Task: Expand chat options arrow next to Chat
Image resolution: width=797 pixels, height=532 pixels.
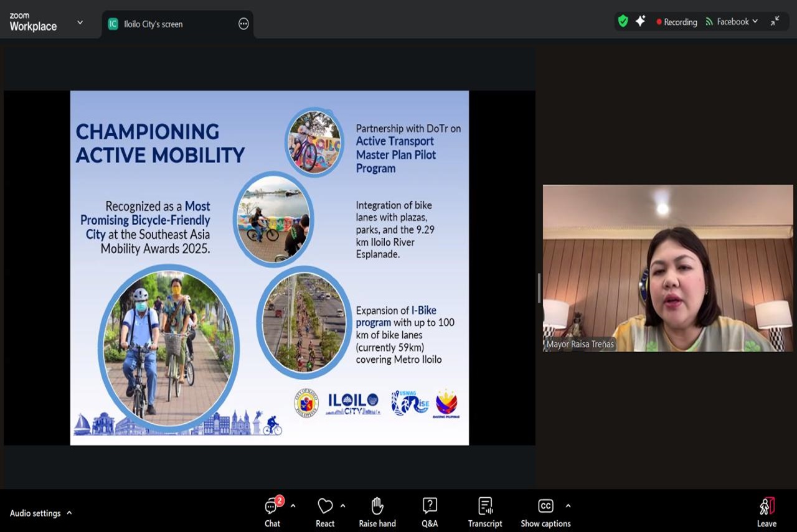Action: point(293,506)
